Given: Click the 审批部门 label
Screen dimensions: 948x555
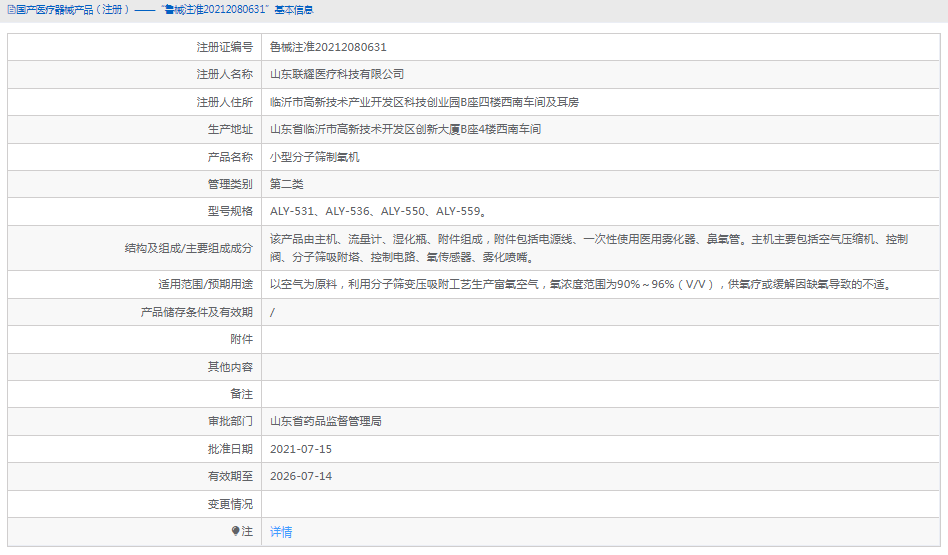Looking at the screenshot, I should pyautogui.click(x=230, y=421).
